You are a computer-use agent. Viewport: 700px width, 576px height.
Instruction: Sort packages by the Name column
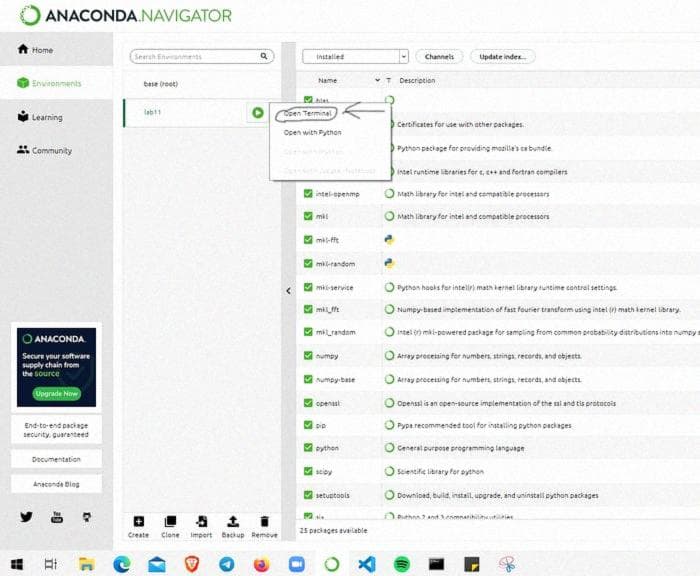327,80
